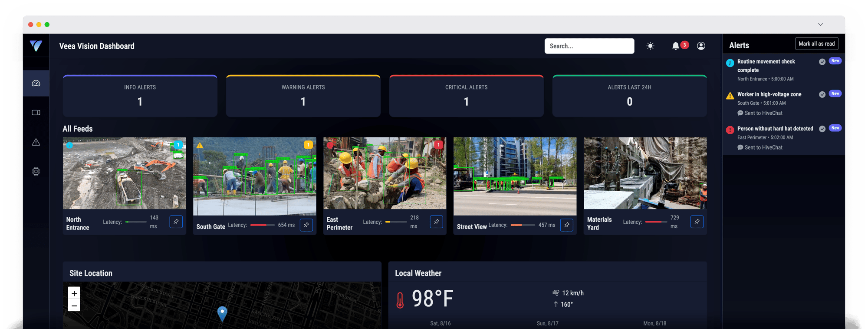Open the East Perimeter camera thumbnail
This screenshot has width=868, height=329.
[385, 173]
